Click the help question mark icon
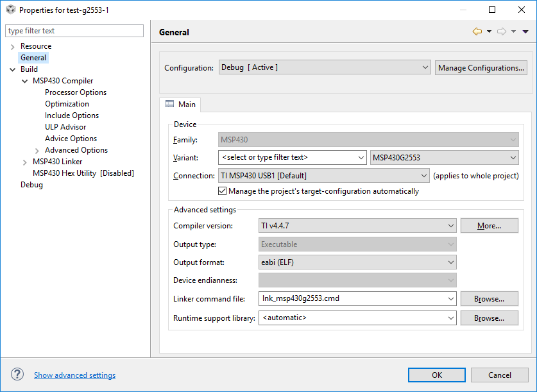The width and height of the screenshot is (537, 392). [x=16, y=375]
